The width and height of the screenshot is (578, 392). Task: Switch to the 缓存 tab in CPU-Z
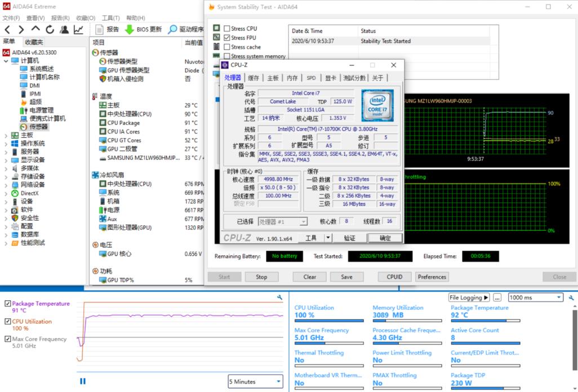[x=253, y=78]
